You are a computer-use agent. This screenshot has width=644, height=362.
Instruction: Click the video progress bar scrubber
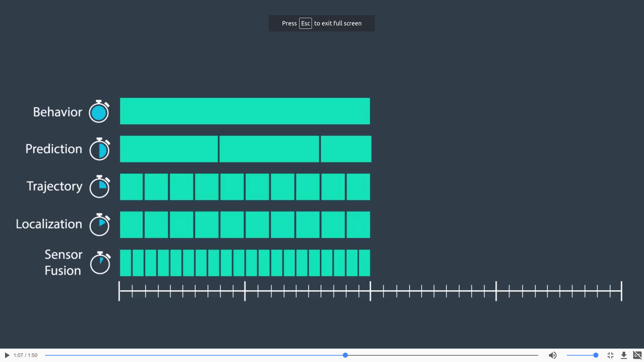(345, 355)
